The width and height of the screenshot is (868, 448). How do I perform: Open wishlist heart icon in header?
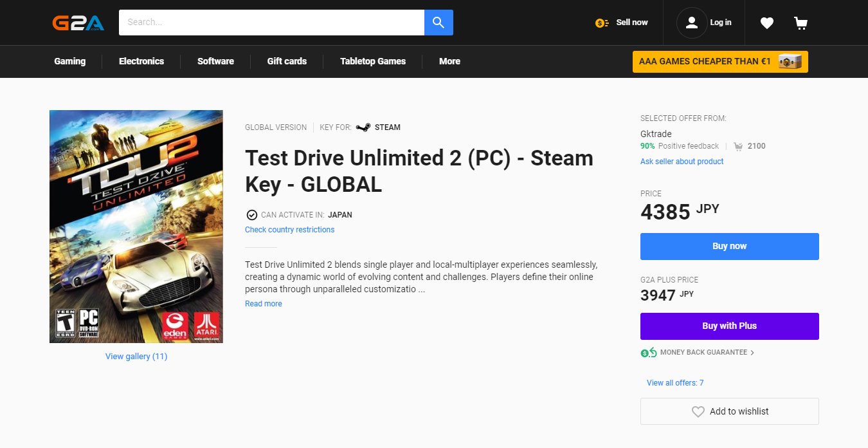(x=767, y=23)
